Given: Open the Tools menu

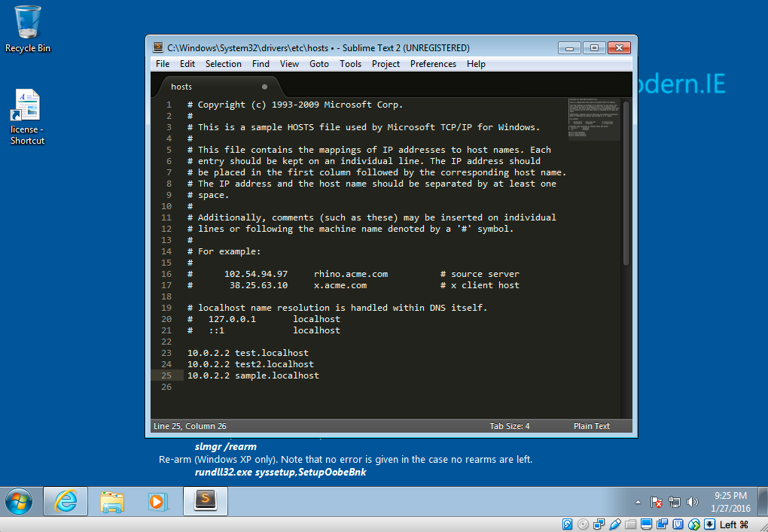Looking at the screenshot, I should click(x=351, y=64).
